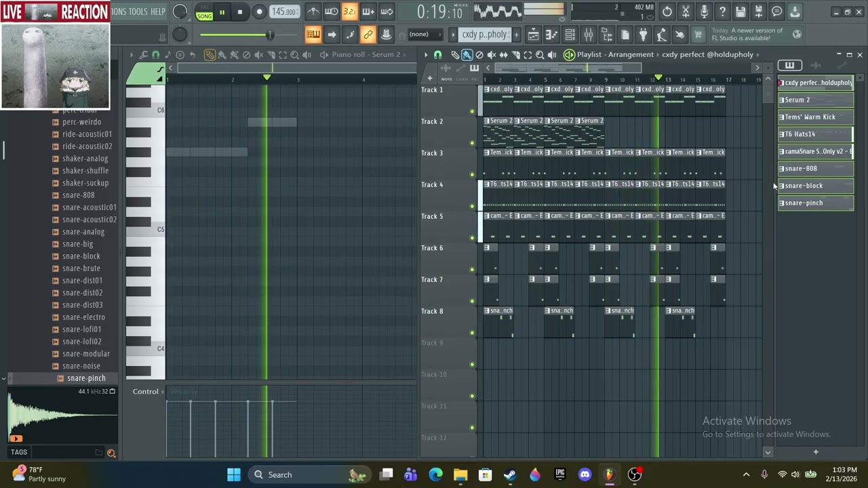
Task: Click the main volume knob
Action: [x=180, y=12]
